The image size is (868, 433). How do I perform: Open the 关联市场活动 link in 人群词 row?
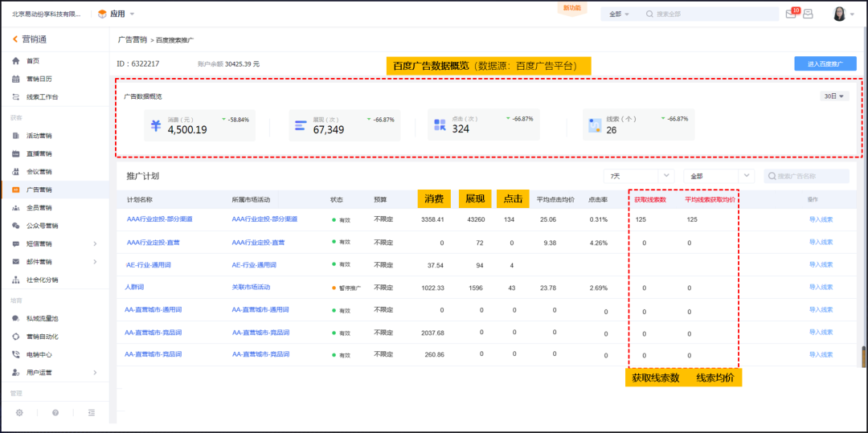[x=252, y=287]
